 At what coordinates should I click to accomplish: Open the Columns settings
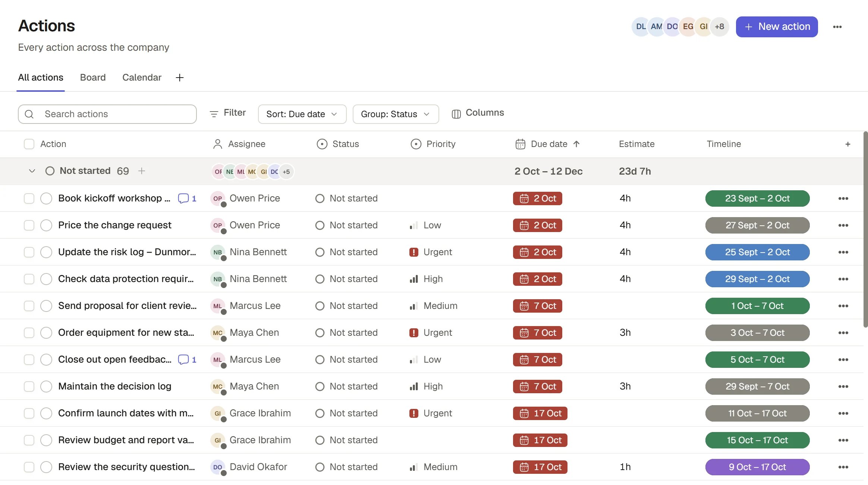[478, 113]
